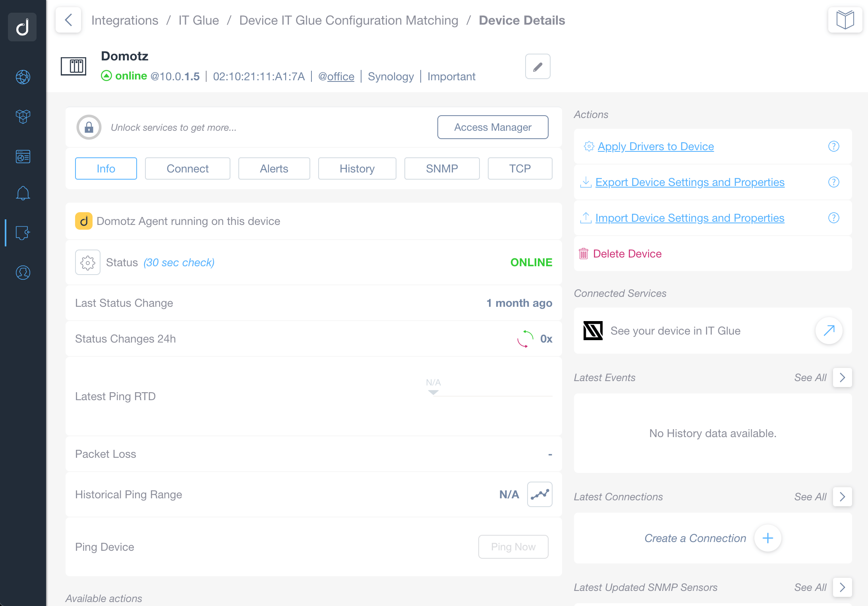
Task: Open the History tab
Action: [x=357, y=168]
